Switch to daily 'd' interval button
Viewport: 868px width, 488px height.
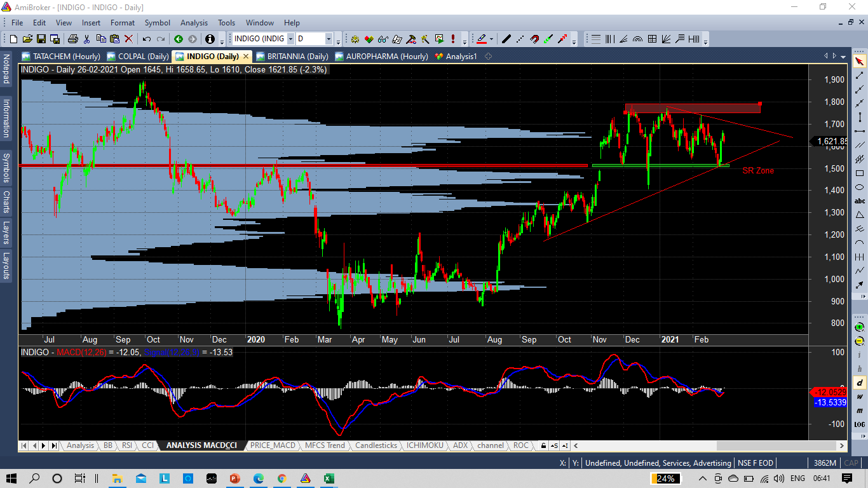pyautogui.click(x=860, y=383)
